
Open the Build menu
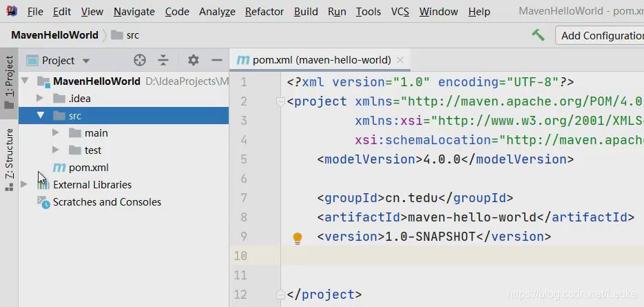point(306,12)
